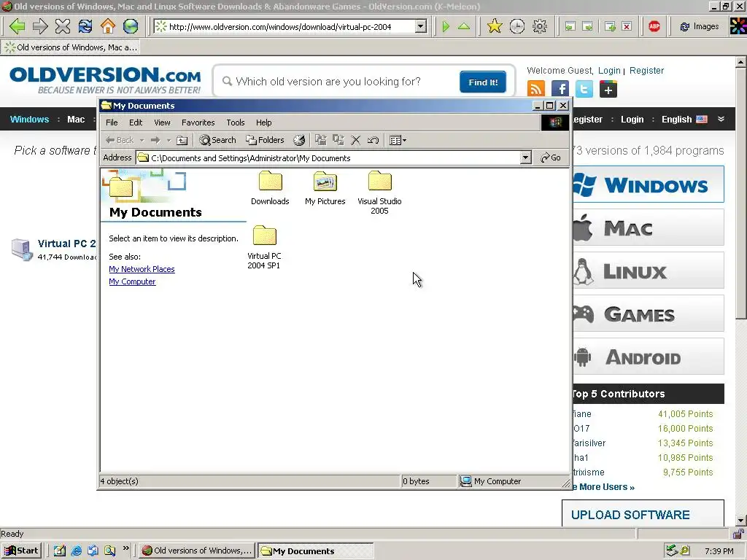Viewport: 747px width, 560px height.
Task: Open the My Network Places link
Action: click(142, 269)
